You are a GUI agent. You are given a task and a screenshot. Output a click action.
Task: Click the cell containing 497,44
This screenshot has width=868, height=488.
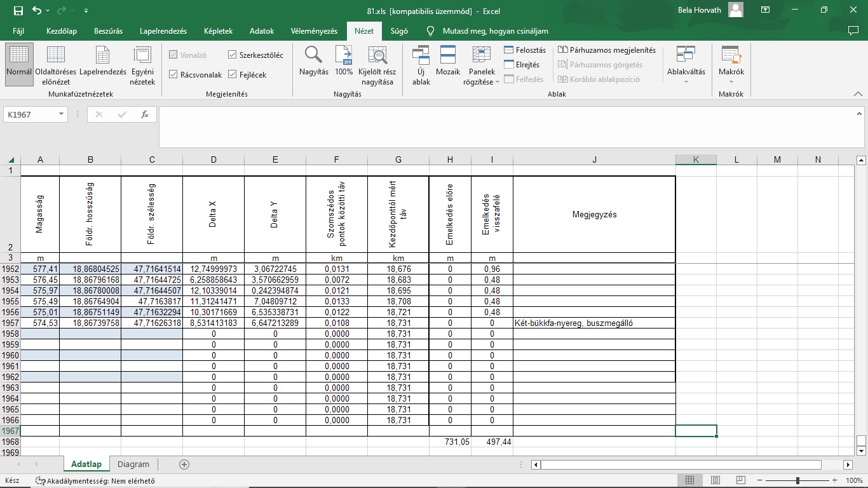(492, 442)
